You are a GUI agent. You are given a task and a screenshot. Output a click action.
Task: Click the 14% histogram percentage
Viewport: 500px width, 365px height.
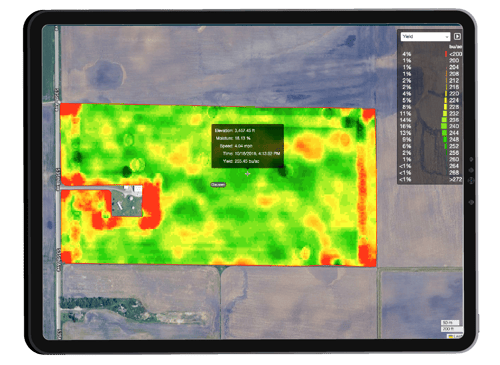(405, 120)
